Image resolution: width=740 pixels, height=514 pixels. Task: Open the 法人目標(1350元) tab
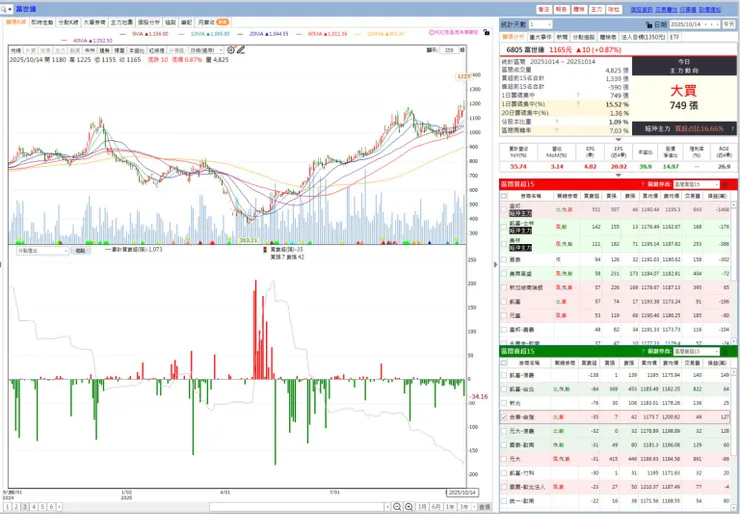click(643, 37)
